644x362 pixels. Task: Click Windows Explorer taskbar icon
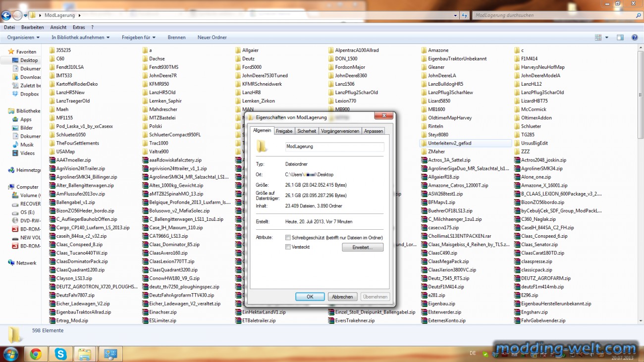pos(85,354)
